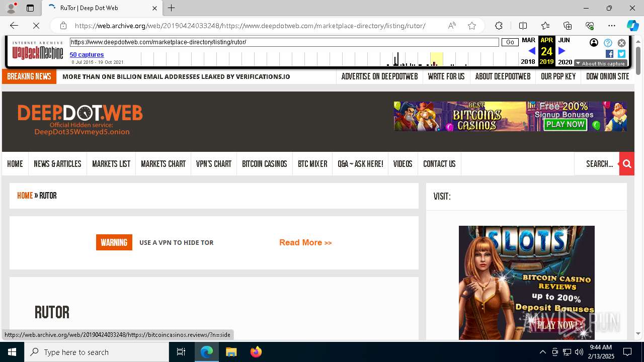The height and width of the screenshot is (362, 644).
Task: Open About DeepDotWeb page
Action: [x=503, y=76]
